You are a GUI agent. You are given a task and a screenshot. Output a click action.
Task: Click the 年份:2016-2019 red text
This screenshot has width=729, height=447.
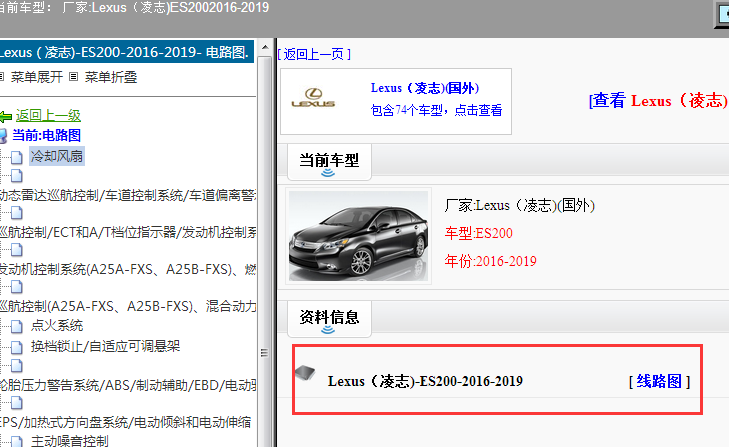490,261
